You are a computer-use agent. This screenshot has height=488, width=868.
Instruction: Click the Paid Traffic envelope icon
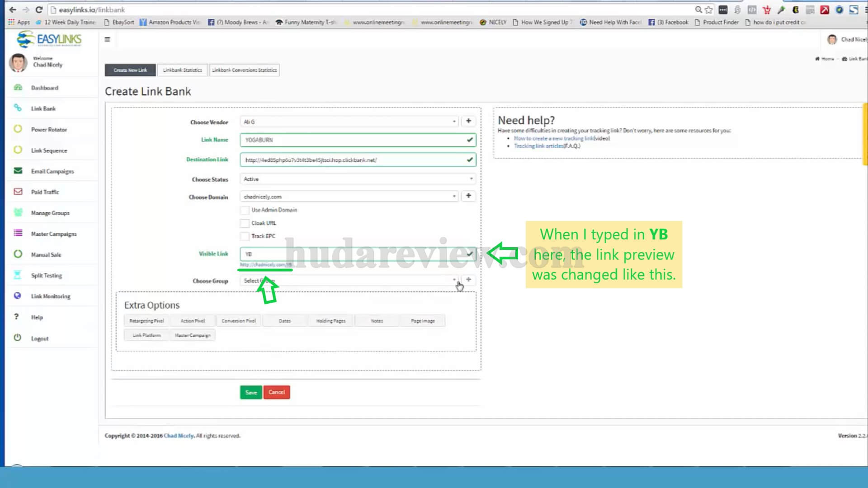pos(18,192)
